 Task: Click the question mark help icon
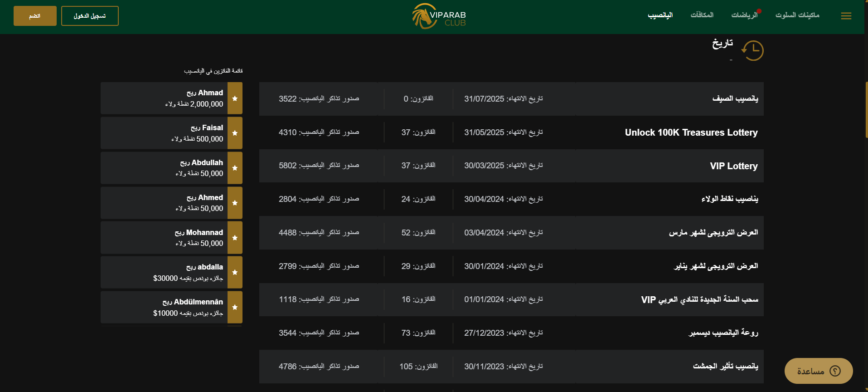pos(835,371)
